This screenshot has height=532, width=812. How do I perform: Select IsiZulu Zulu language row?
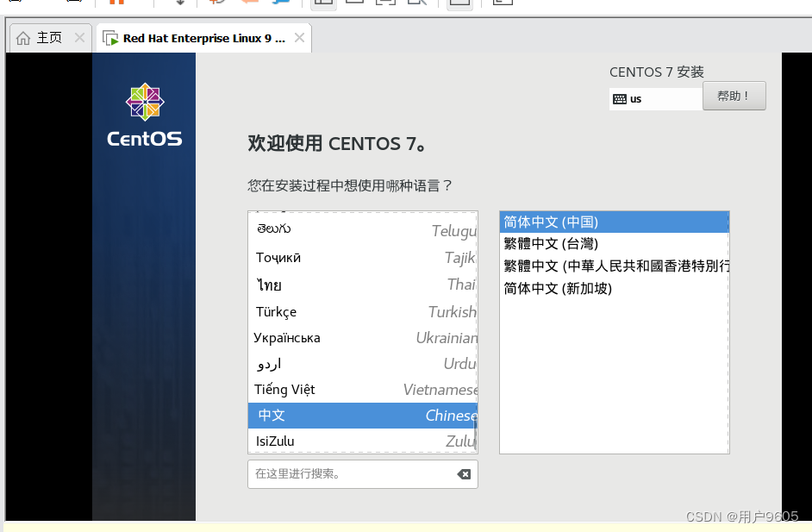pyautogui.click(x=363, y=441)
